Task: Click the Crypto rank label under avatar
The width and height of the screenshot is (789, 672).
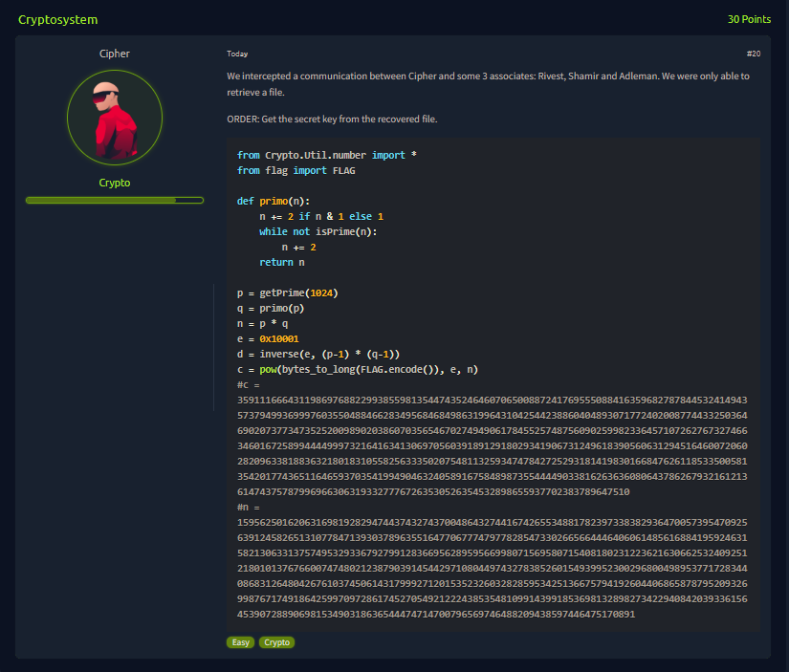Action: pos(115,183)
